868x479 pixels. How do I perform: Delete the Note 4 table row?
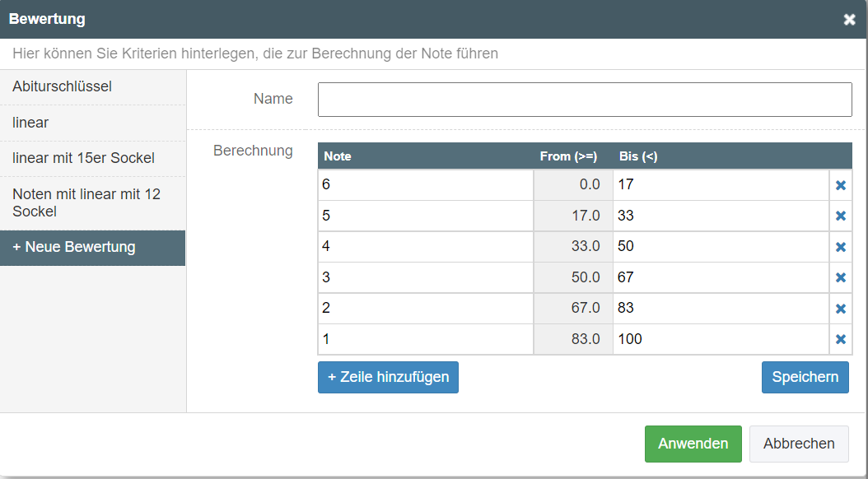[x=841, y=246]
